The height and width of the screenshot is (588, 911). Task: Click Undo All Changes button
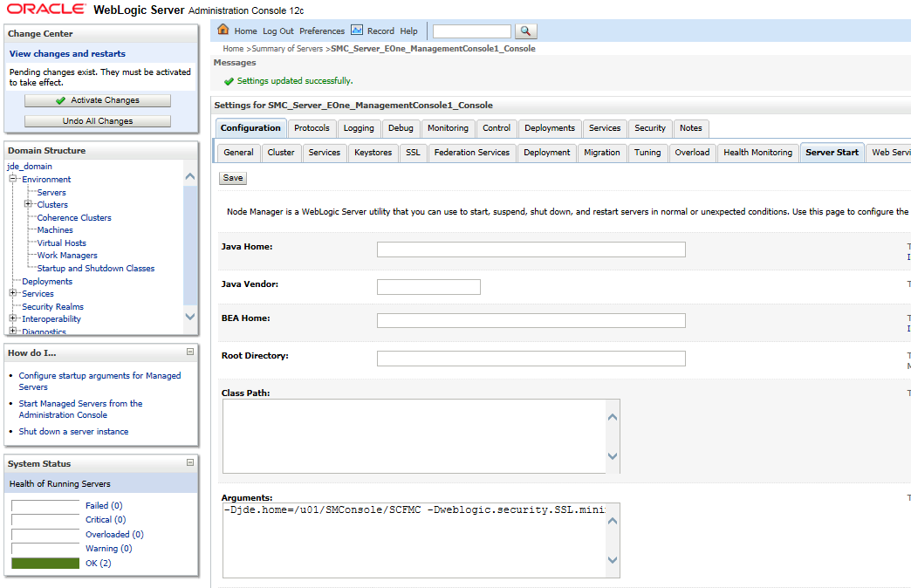[97, 121]
